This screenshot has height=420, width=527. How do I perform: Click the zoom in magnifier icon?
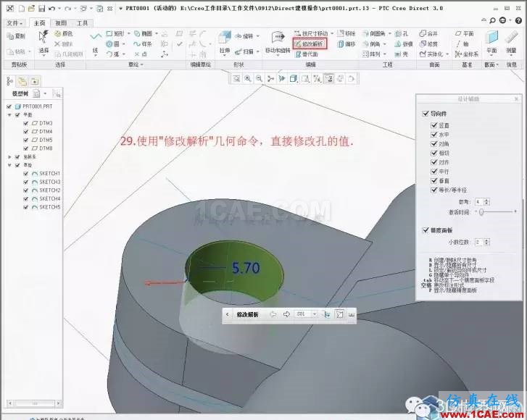pyautogui.click(x=248, y=78)
